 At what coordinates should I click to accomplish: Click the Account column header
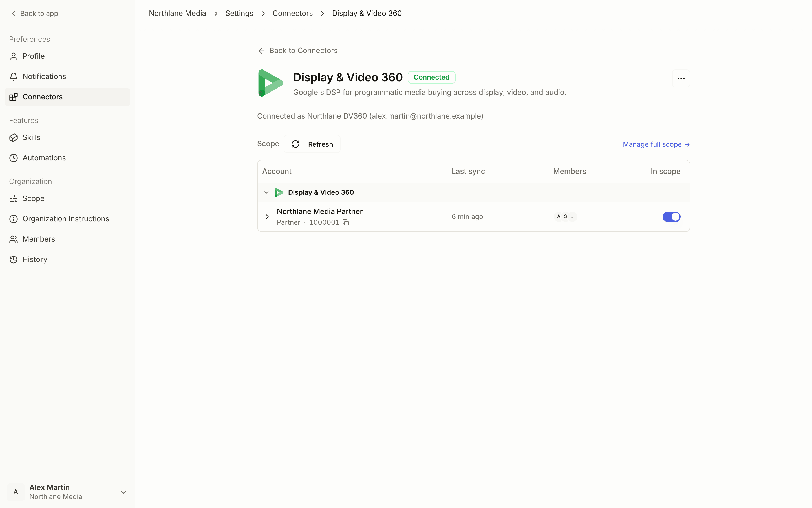point(277,171)
